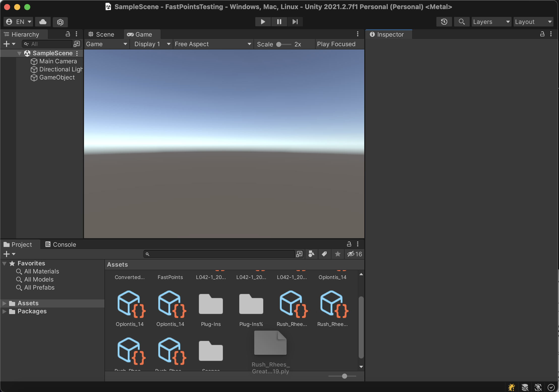Toggle the Hierarchy panel lock
This screenshot has height=392, width=559.
pyautogui.click(x=68, y=34)
